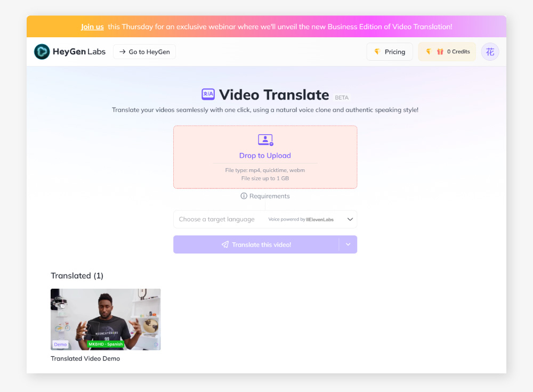Click the gift icon beside 0 Credits
533x392 pixels.
click(440, 52)
